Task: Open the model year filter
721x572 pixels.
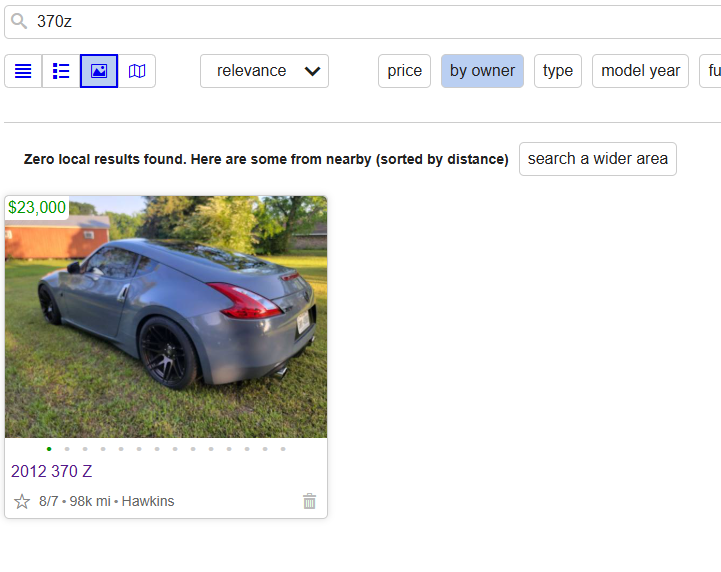Action: click(x=640, y=71)
